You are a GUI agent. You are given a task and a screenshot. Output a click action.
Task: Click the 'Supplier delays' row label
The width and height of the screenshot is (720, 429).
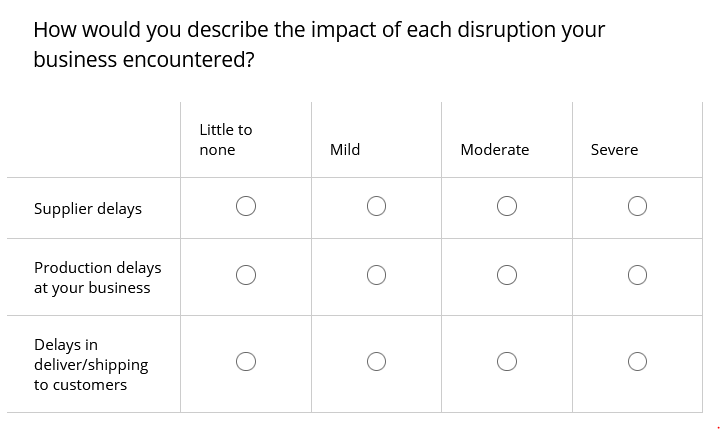[88, 209]
